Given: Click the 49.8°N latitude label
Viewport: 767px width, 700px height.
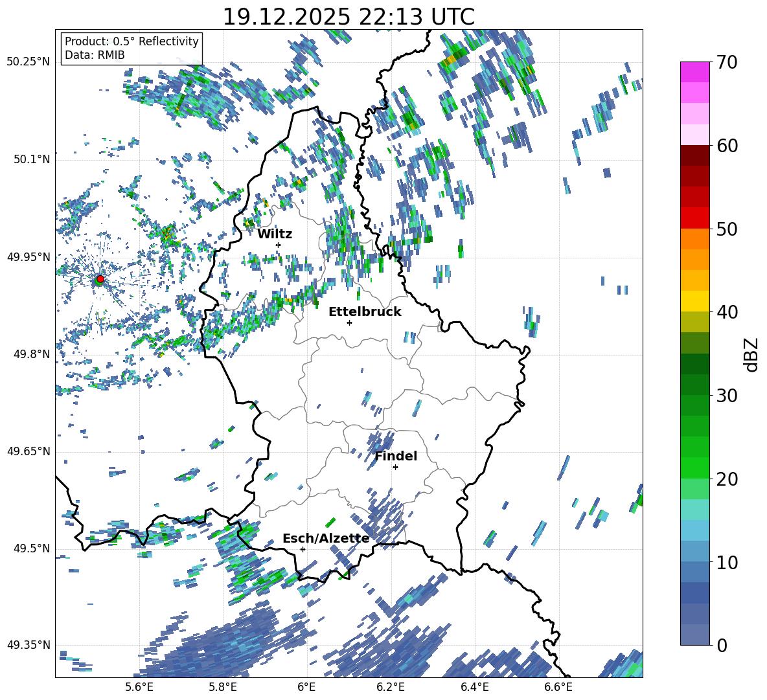Looking at the screenshot, I should click(31, 354).
